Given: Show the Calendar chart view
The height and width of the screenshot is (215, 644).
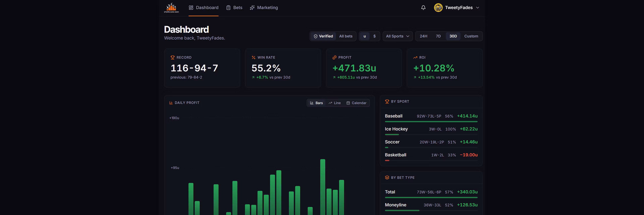Looking at the screenshot, I should tap(356, 103).
